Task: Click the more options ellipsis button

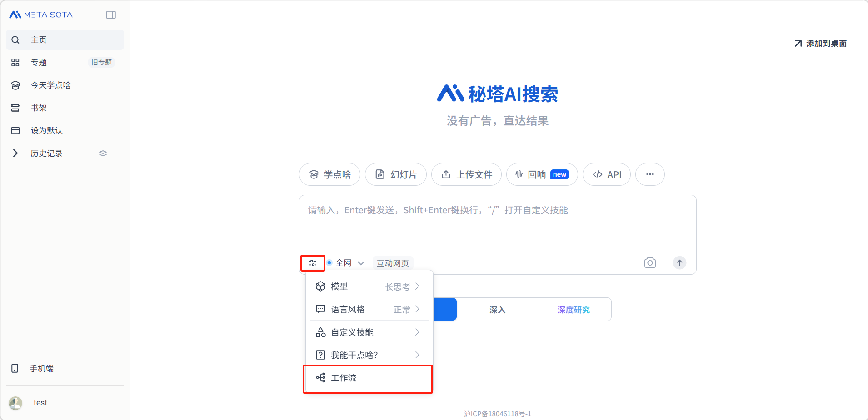Action: [650, 174]
